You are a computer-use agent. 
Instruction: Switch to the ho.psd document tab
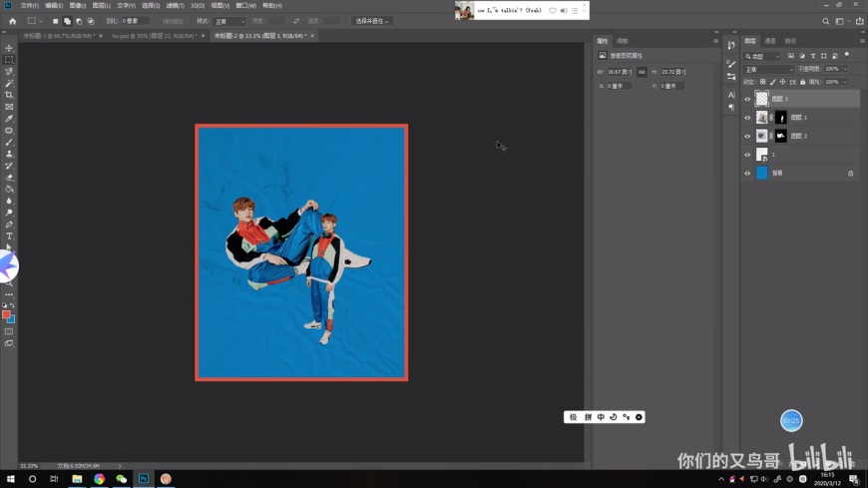point(154,36)
